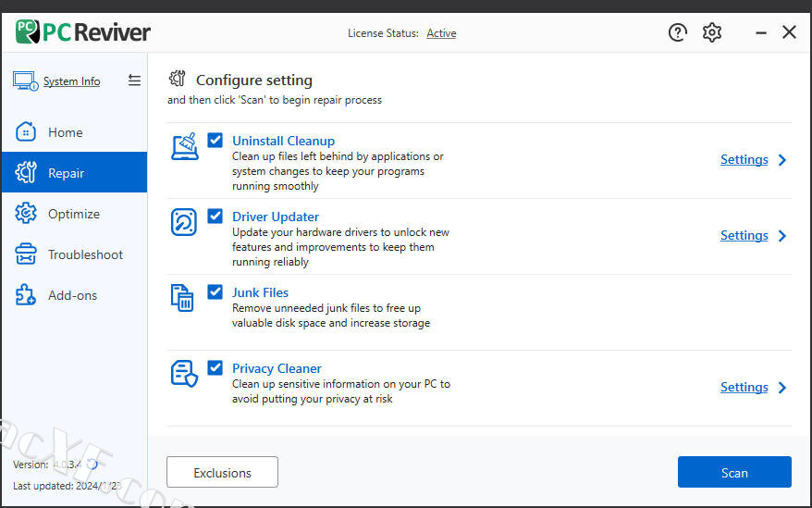Disable the Driver Updater checkbox

[x=215, y=217]
